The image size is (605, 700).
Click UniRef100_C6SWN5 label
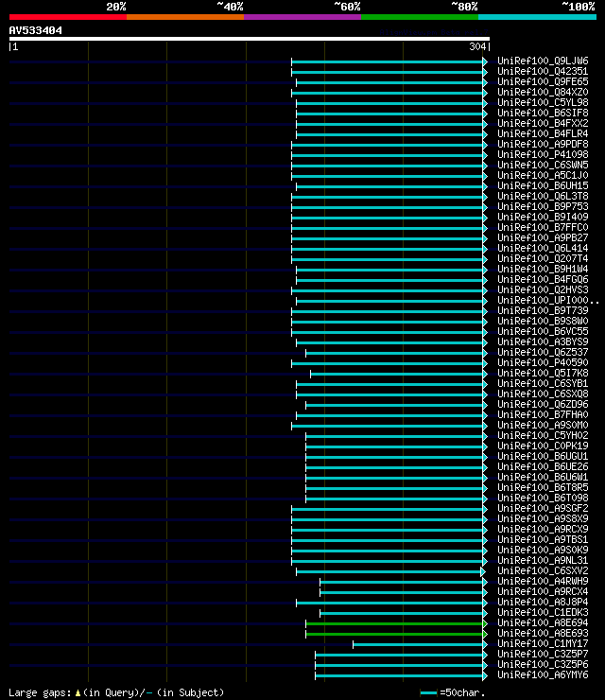pos(543,165)
